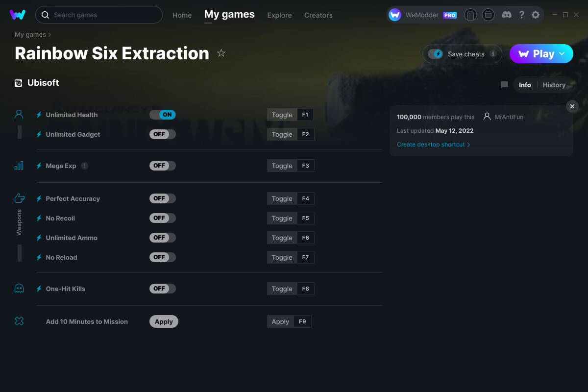Enable the Unlimited Ammo toggle
The image size is (588, 392).
[162, 238]
